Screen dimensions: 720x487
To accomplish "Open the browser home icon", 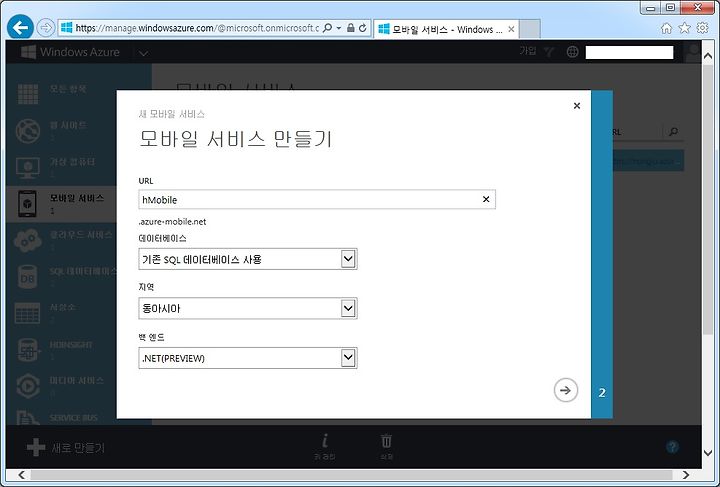I will [666, 28].
